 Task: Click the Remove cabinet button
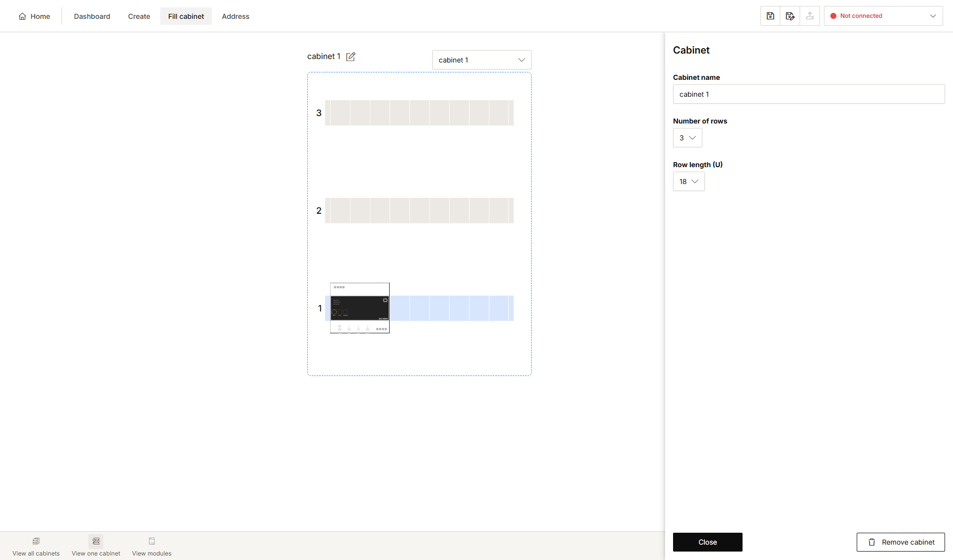click(x=901, y=542)
